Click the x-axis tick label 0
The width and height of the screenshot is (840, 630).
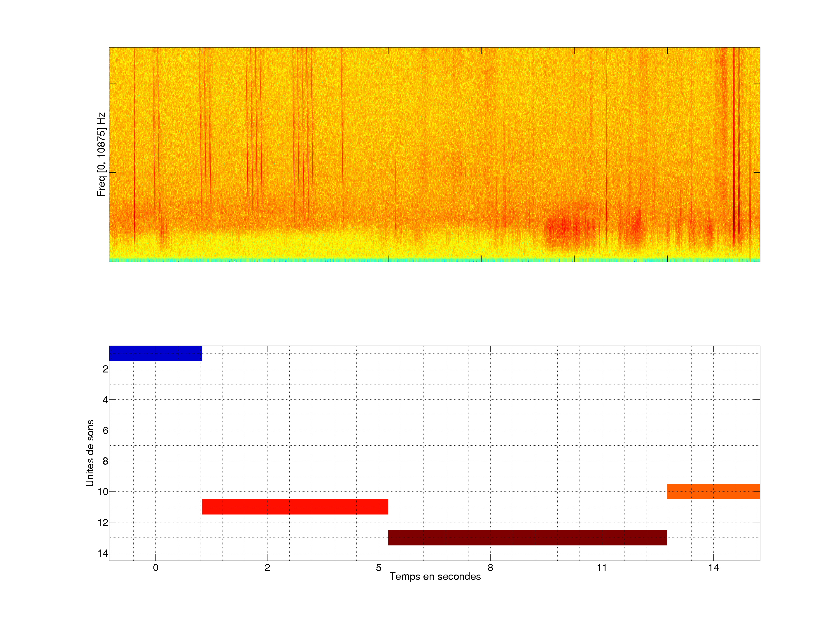pyautogui.click(x=155, y=568)
